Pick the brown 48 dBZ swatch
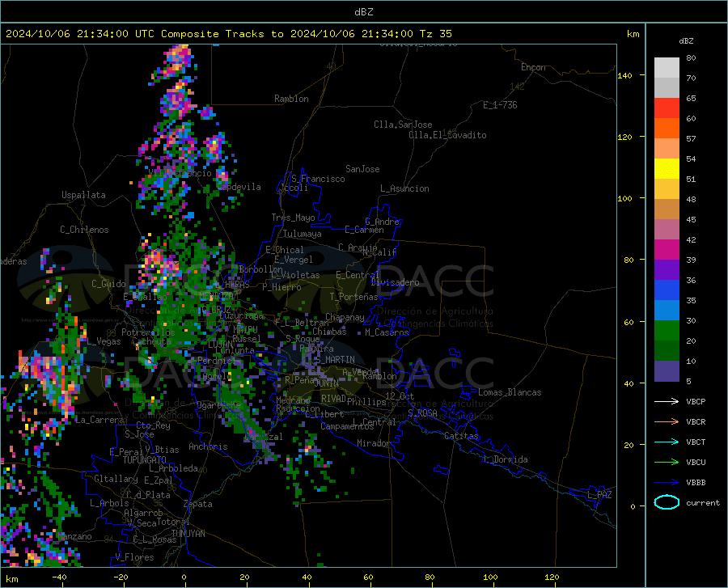 coord(667,209)
